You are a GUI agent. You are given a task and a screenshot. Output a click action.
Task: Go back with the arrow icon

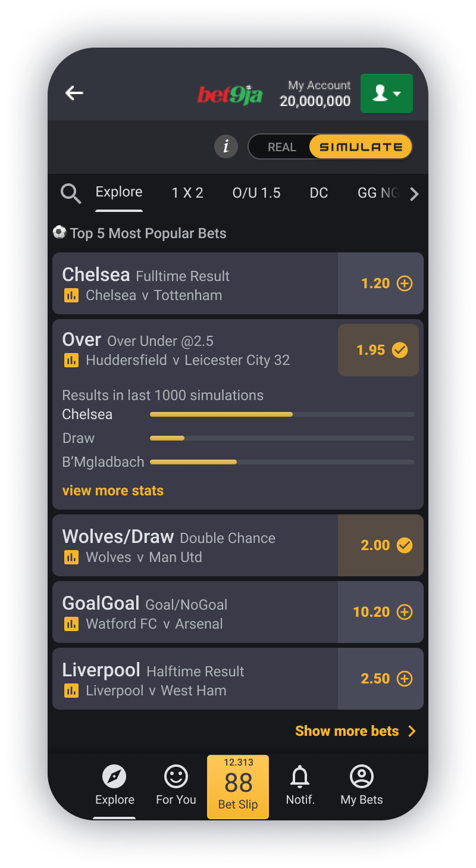[74, 93]
